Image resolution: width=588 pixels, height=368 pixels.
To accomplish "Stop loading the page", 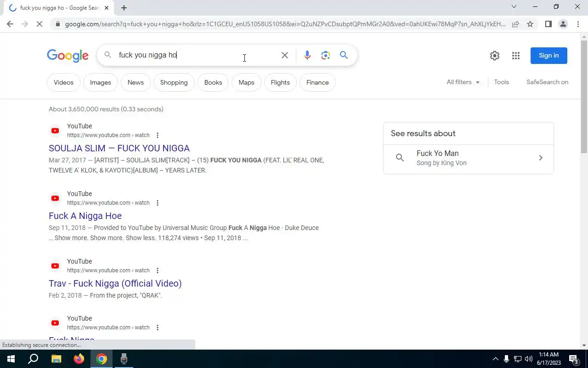I will click(40, 24).
